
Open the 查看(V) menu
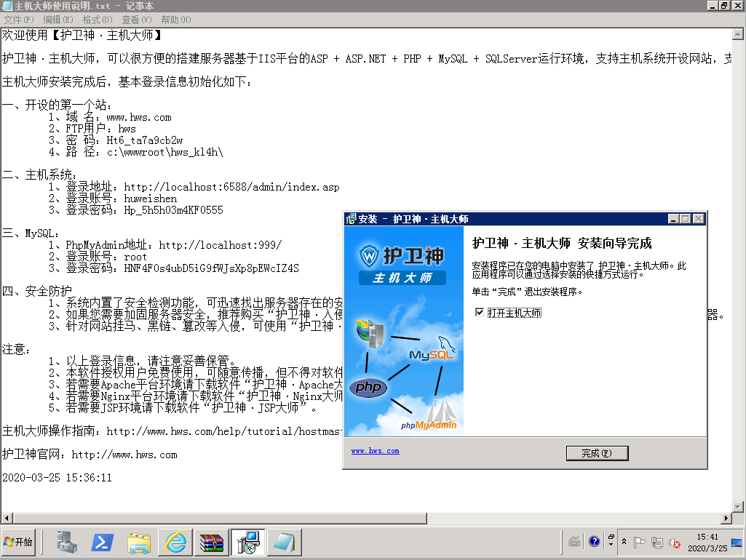pyautogui.click(x=137, y=20)
